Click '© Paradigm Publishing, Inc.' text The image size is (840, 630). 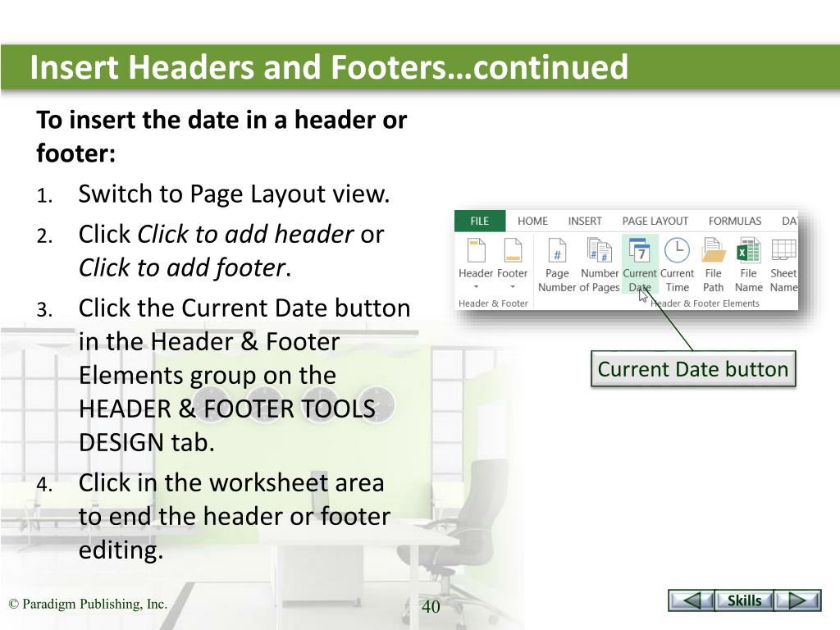[x=88, y=604]
